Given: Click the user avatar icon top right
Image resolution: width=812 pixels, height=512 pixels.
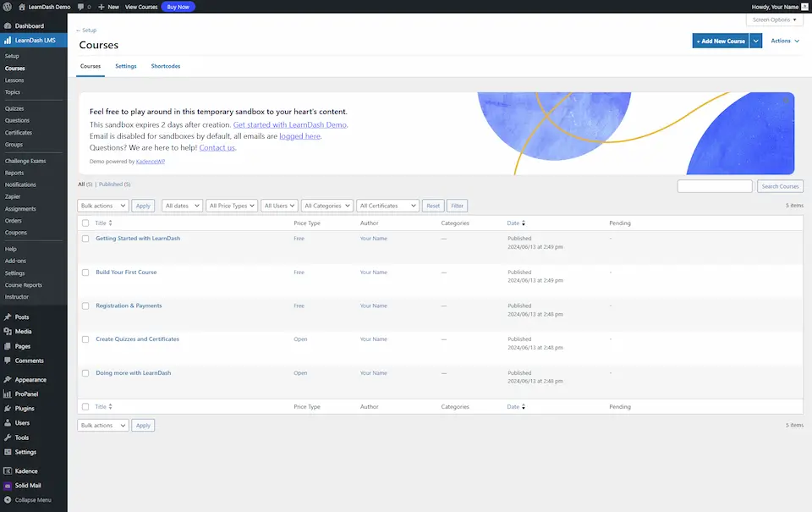Looking at the screenshot, I should pos(804,7).
